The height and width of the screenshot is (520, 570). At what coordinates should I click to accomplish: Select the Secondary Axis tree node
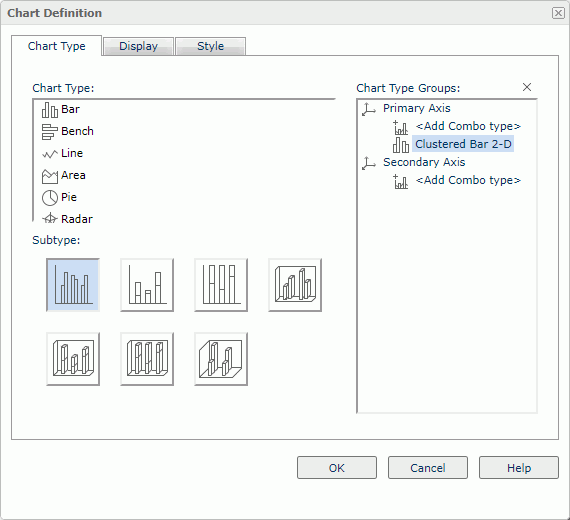[x=424, y=162]
